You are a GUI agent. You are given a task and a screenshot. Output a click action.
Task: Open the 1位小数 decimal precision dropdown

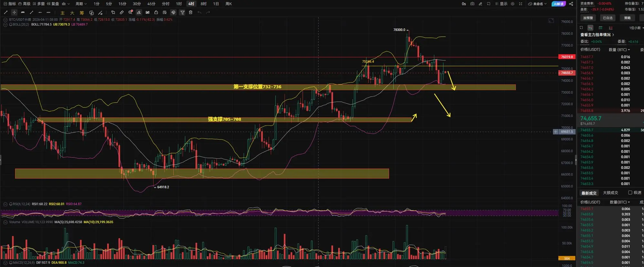pos(636,28)
